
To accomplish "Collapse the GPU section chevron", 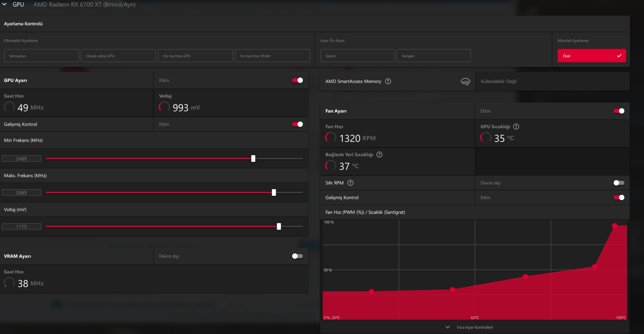I will [4, 4].
